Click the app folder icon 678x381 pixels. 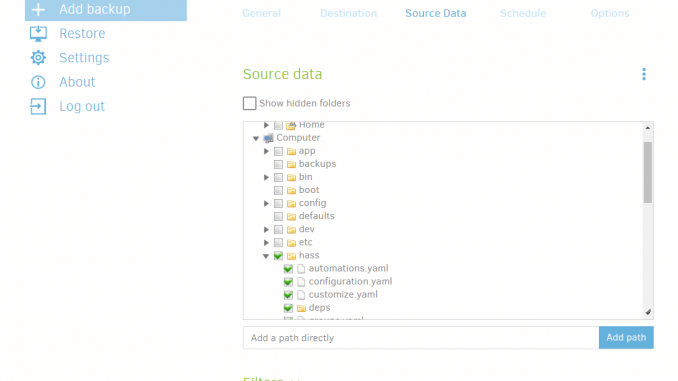(x=291, y=151)
